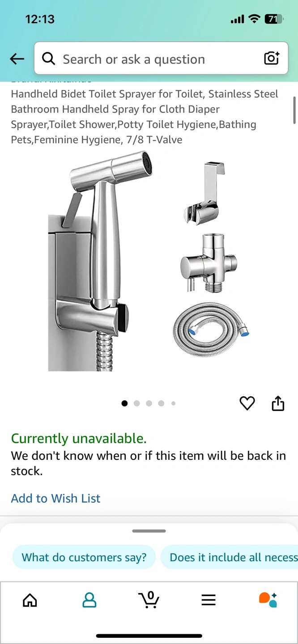
Task: Tap 'Does it include all necess' chip
Action: pos(230,557)
